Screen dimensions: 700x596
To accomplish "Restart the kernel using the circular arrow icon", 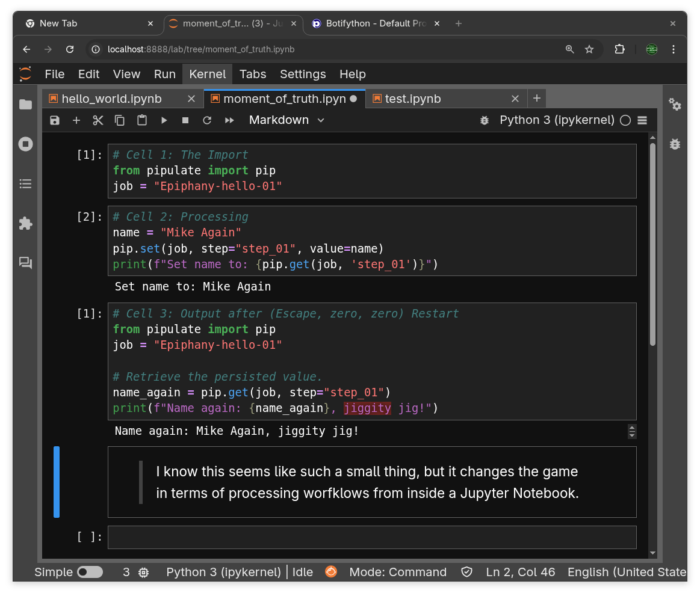I will (207, 120).
